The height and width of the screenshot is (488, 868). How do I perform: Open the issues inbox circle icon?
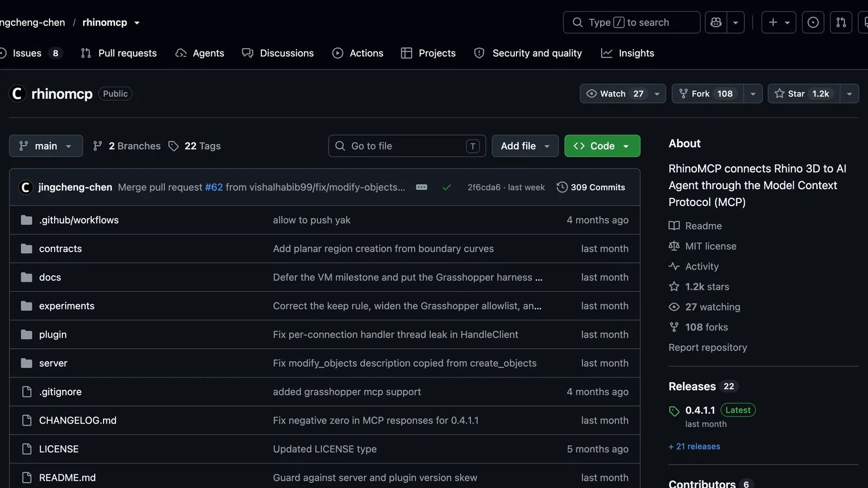point(813,22)
